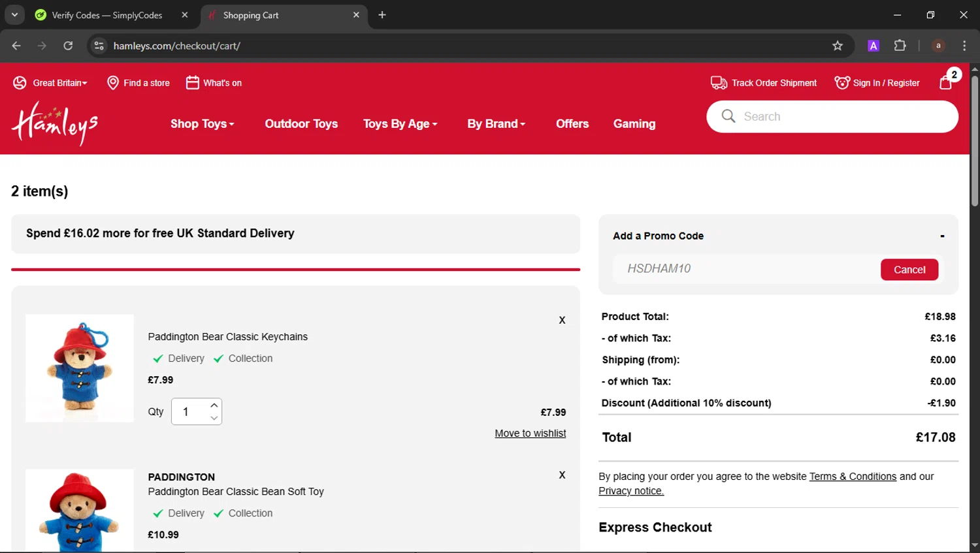Expand the By Brand menu

coord(496,123)
